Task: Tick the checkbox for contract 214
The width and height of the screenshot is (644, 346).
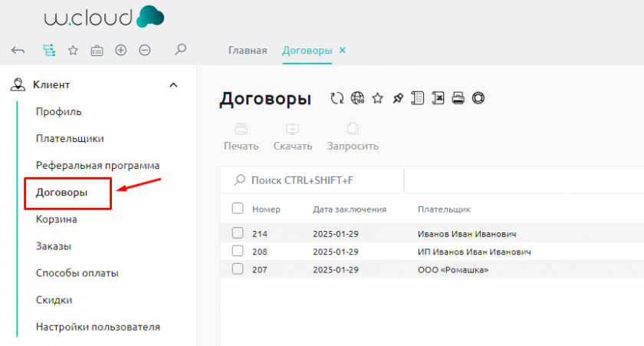Action: [238, 233]
